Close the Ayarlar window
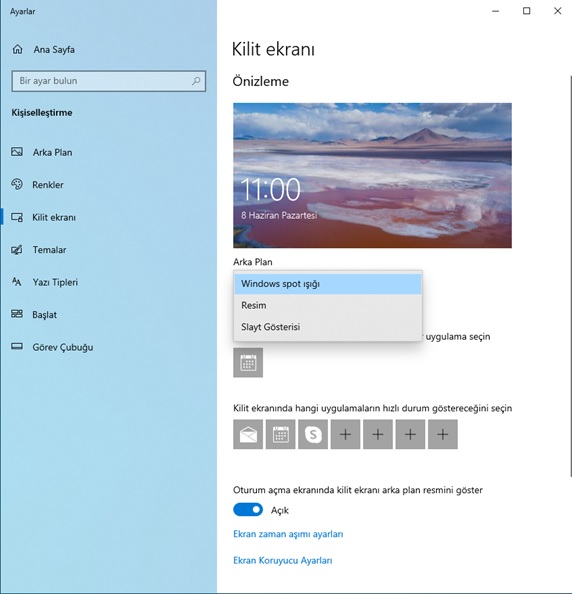The height and width of the screenshot is (594, 572). tap(558, 11)
